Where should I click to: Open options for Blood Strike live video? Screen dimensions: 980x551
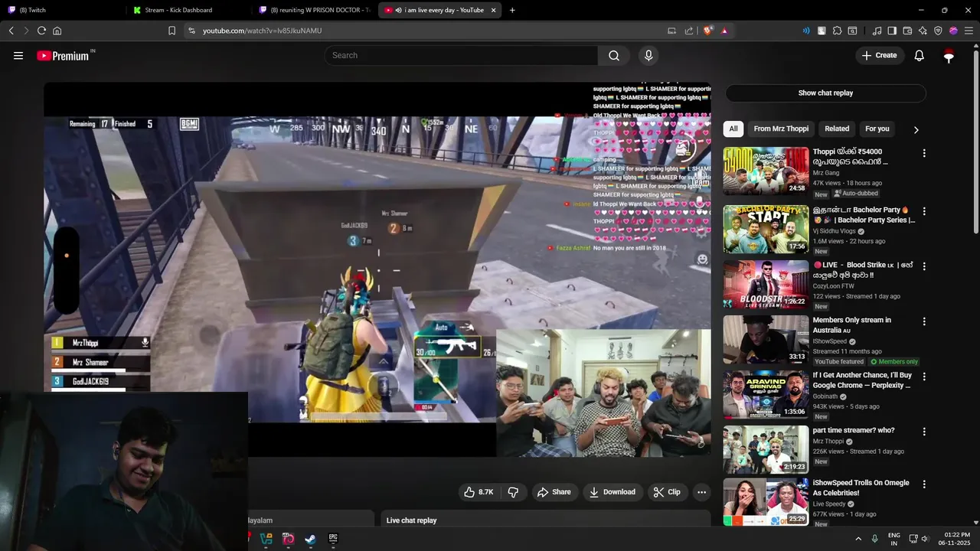pyautogui.click(x=924, y=266)
